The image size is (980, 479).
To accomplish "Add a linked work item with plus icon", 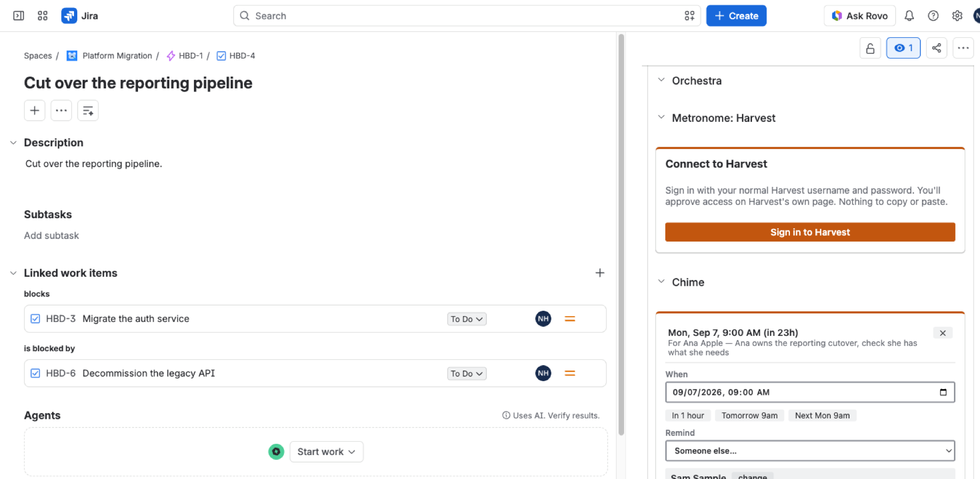I will [600, 273].
